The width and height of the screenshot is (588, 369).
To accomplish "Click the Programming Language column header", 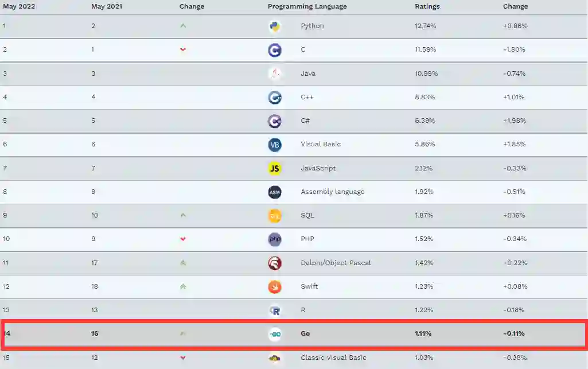I will (x=307, y=7).
